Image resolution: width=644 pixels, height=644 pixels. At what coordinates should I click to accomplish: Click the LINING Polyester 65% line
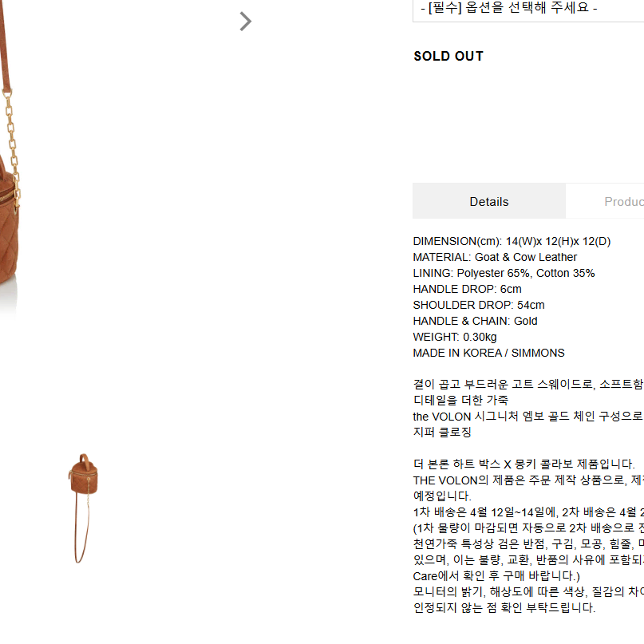pos(504,273)
